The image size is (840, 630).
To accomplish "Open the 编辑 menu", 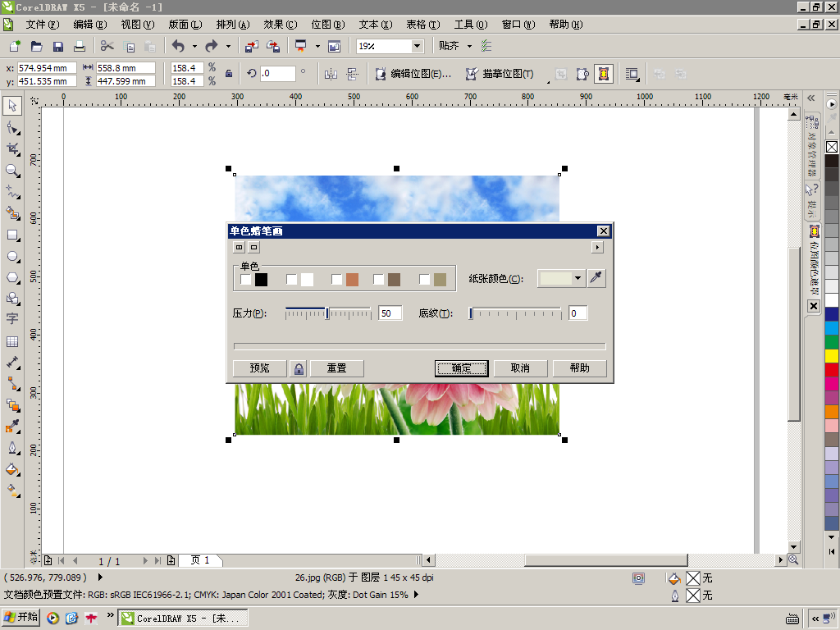I will coord(90,24).
